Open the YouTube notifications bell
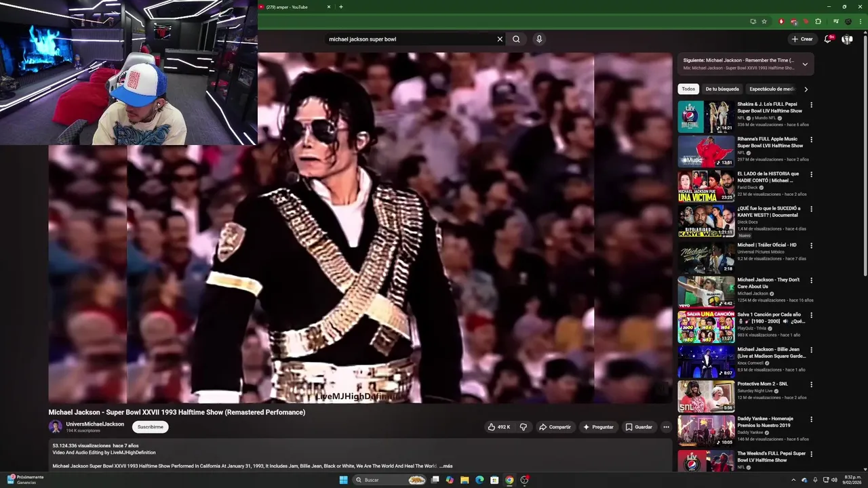 click(828, 39)
